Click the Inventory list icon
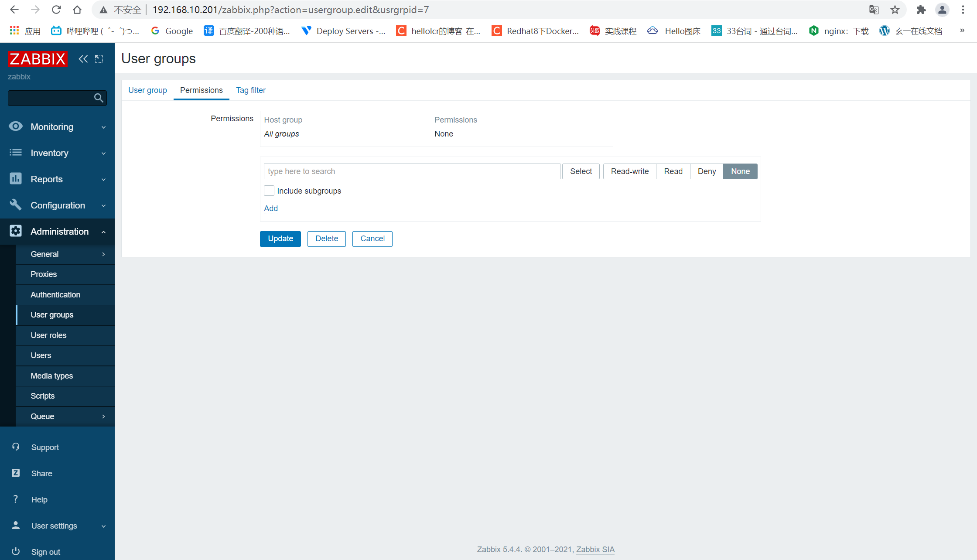977x560 pixels. tap(16, 153)
